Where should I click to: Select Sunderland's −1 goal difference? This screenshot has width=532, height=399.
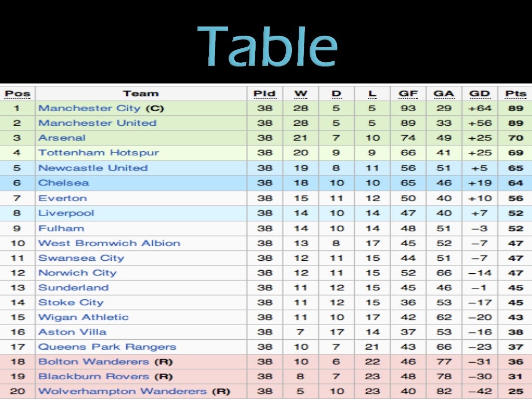coord(479,288)
